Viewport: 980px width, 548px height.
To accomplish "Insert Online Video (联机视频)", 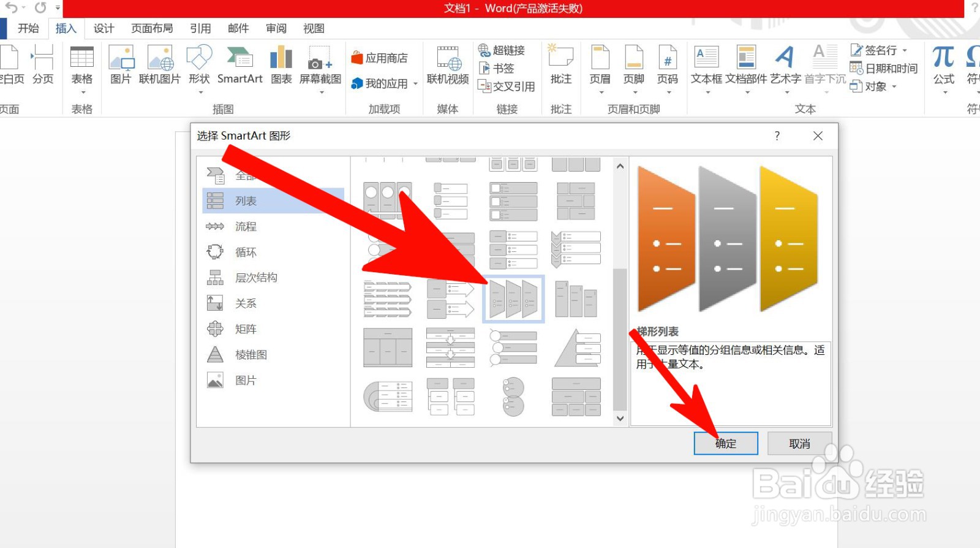I will [448, 65].
